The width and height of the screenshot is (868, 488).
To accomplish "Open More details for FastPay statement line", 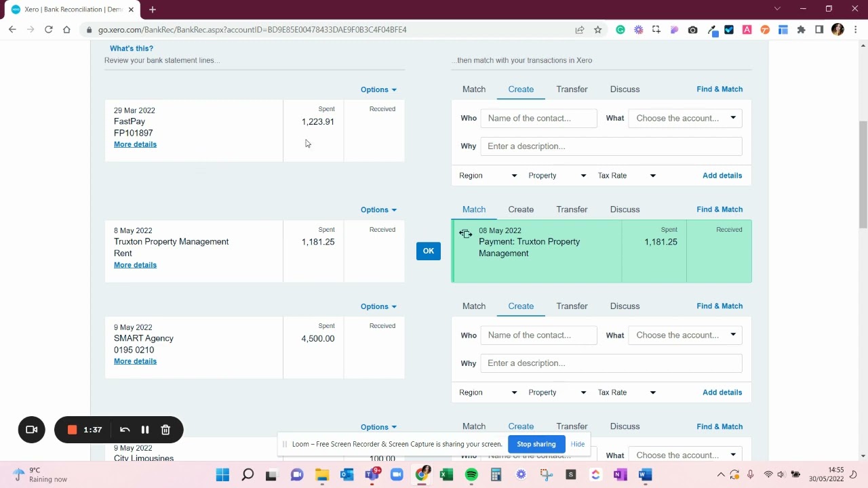I will coord(135,144).
